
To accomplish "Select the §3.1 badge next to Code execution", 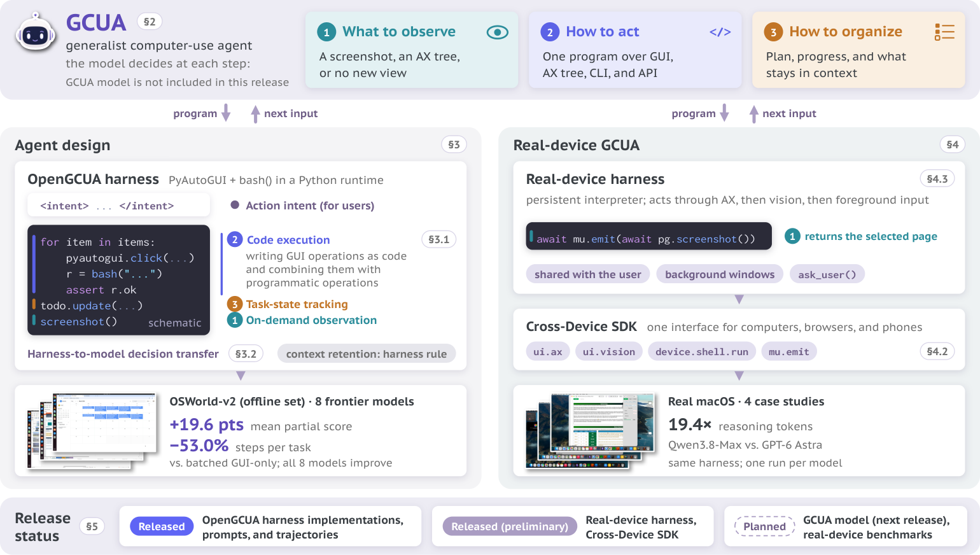I will coord(438,239).
